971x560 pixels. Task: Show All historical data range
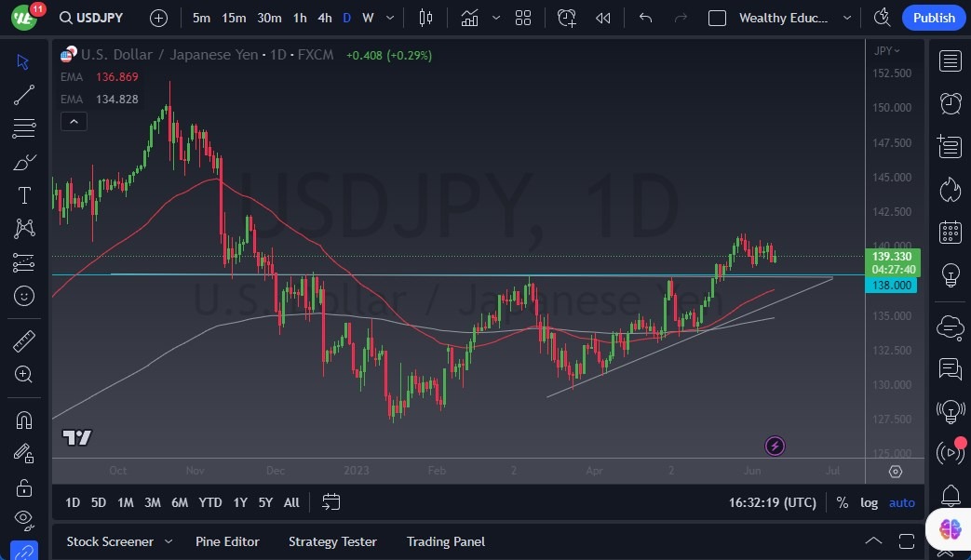pyautogui.click(x=291, y=502)
